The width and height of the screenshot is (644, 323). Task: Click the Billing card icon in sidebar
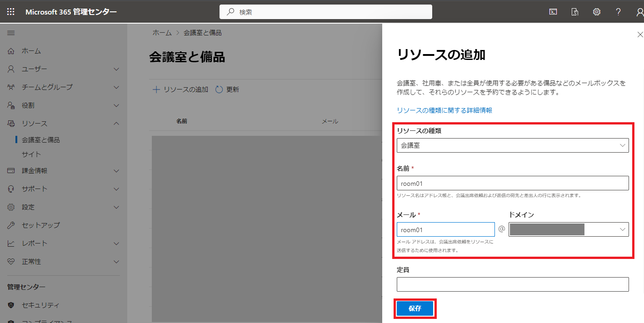coord(11,171)
